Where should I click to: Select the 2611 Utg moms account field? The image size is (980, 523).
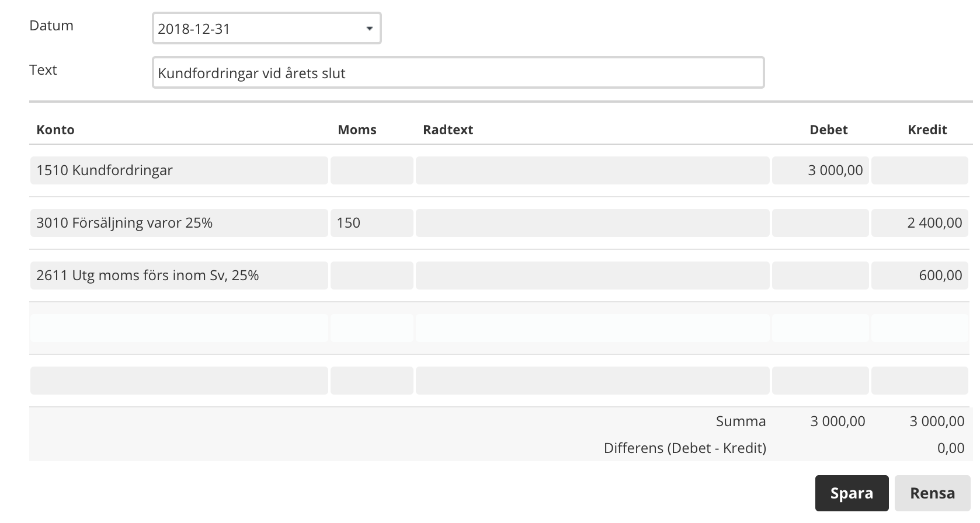(179, 276)
